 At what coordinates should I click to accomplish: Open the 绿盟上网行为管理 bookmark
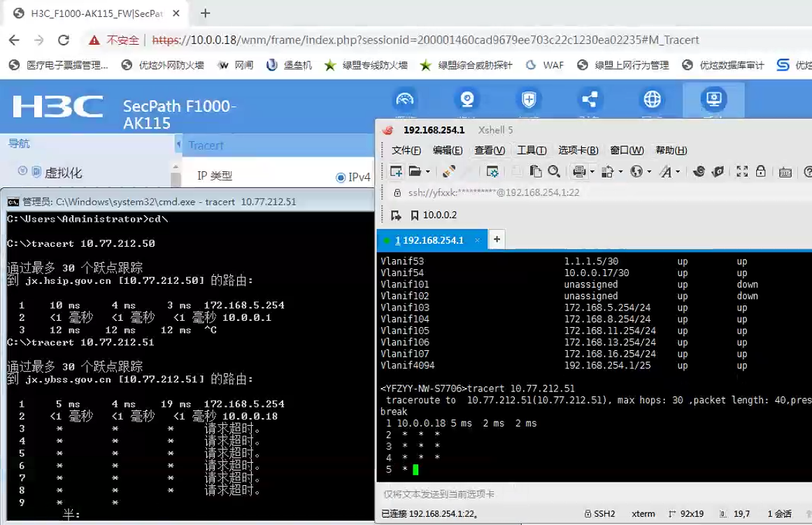coord(623,65)
